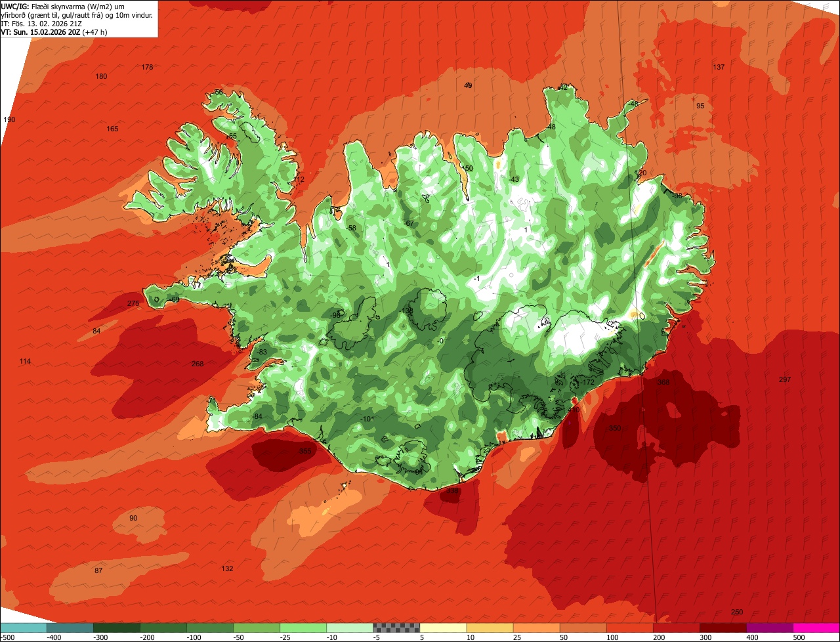Pick the purple legend swatch between 400 and 500

pyautogui.click(x=770, y=628)
